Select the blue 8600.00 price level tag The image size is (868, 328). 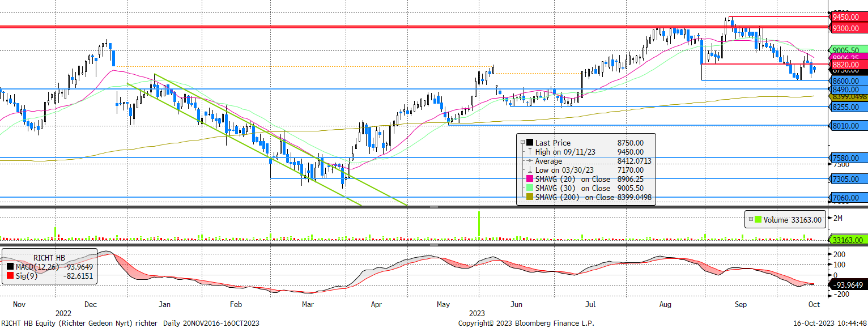[848, 81]
